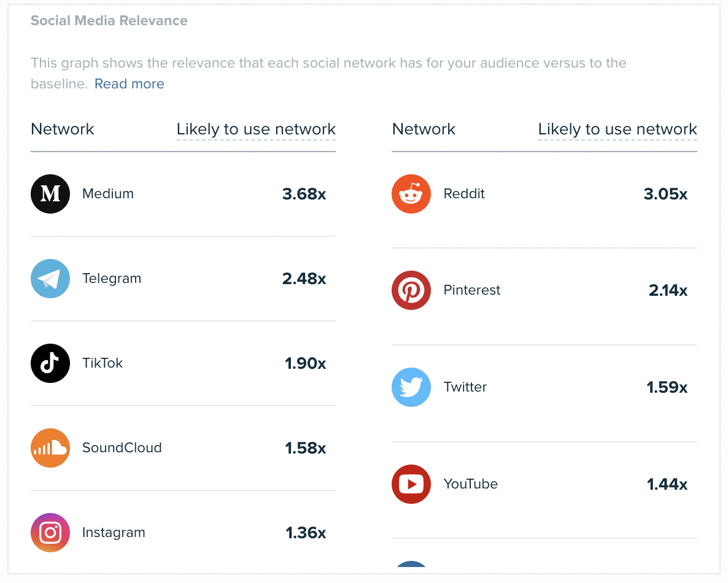728x583 pixels.
Task: Click the 3.05x value for Reddit
Action: 665,194
